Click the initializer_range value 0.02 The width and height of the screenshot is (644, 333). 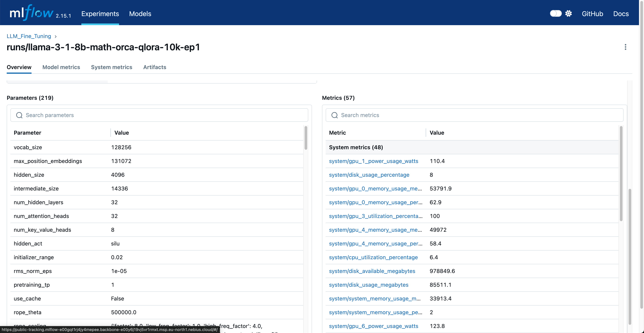click(x=117, y=257)
